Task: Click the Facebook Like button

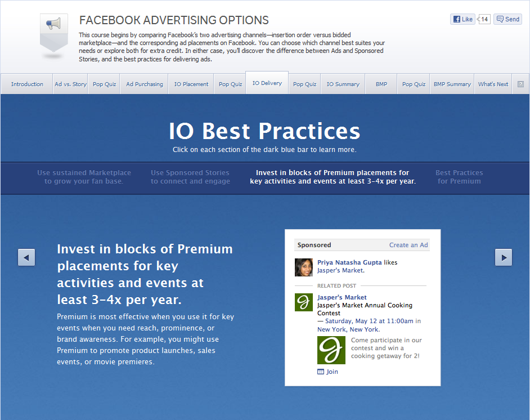Action: (462, 19)
